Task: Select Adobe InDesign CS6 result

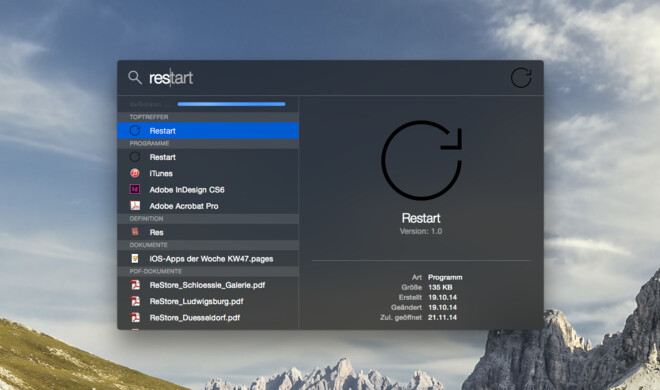Action: pyautogui.click(x=208, y=190)
